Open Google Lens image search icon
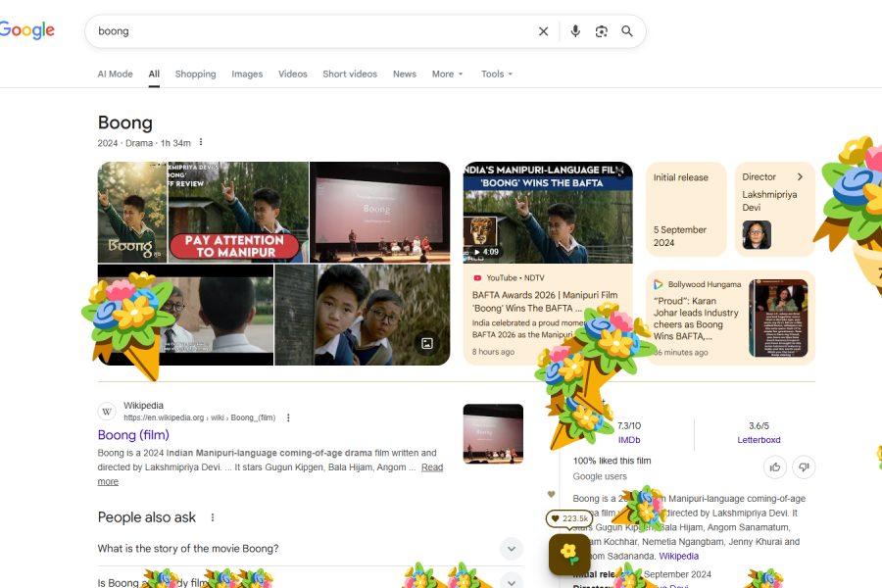 point(601,31)
